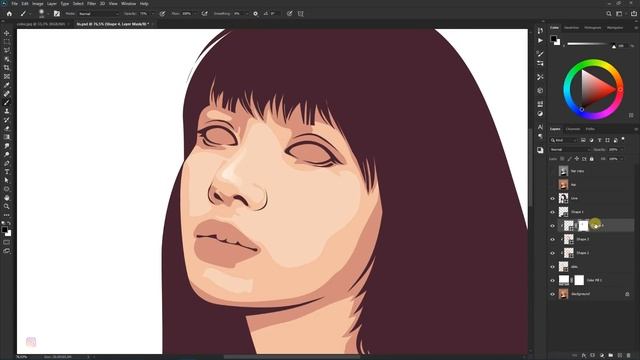Toggle pressure for opacity icon

tap(162, 13)
